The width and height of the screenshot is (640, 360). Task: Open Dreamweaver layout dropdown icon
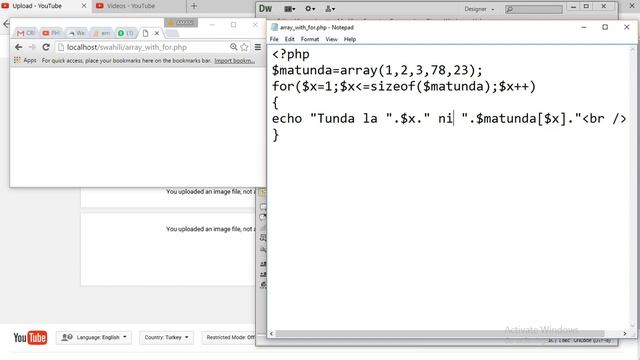289,9
